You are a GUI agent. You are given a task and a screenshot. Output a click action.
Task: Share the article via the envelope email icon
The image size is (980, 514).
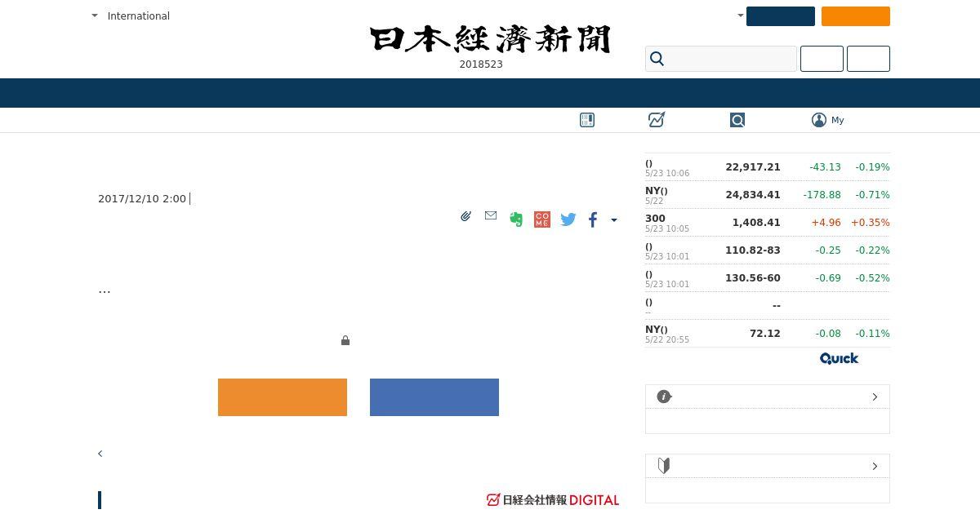point(491,215)
